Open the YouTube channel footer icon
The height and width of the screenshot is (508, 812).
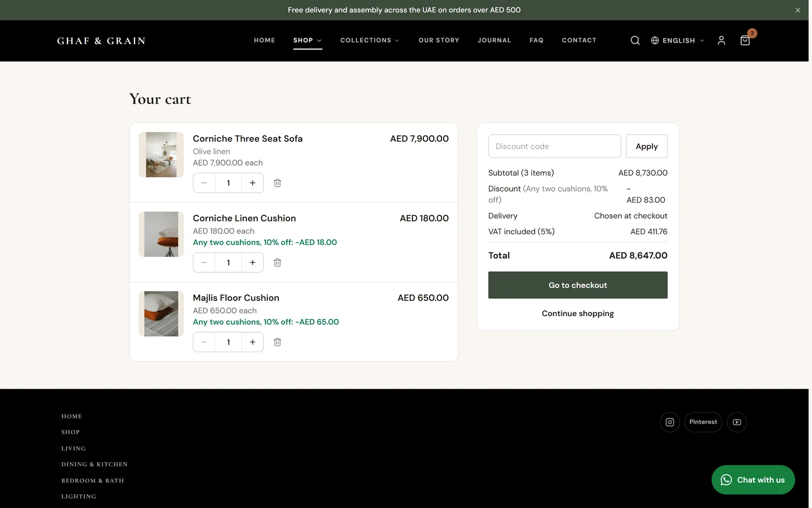(x=737, y=422)
